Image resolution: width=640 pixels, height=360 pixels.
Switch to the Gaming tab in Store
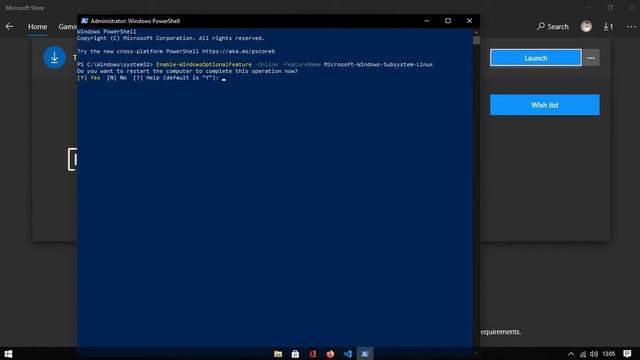[67, 27]
